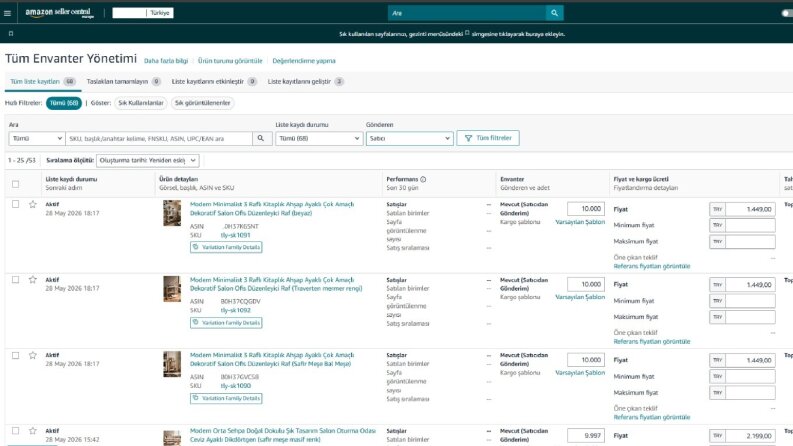Edit Maksimum fiyat field for tly-sk1092
This screenshot has height=446, width=793.
750,317
